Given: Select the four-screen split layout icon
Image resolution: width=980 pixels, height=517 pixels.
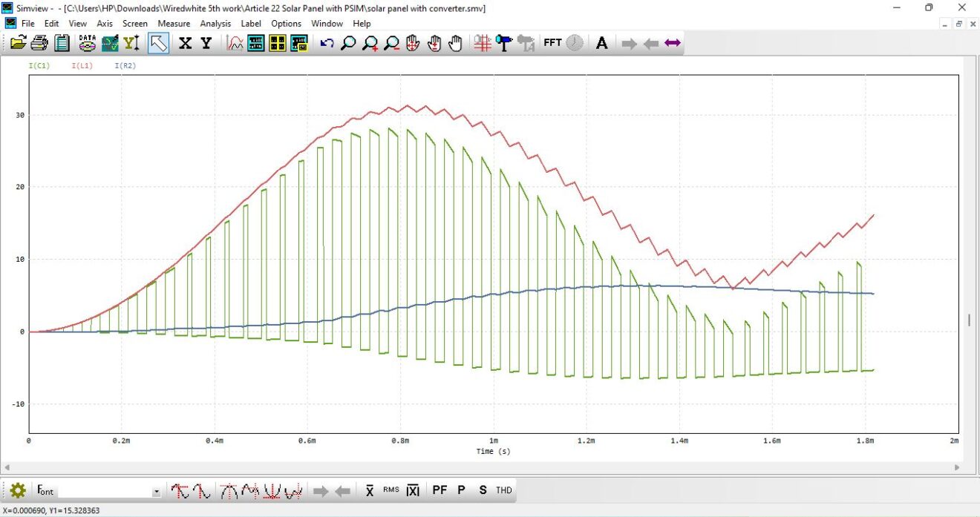Looking at the screenshot, I should (x=277, y=42).
